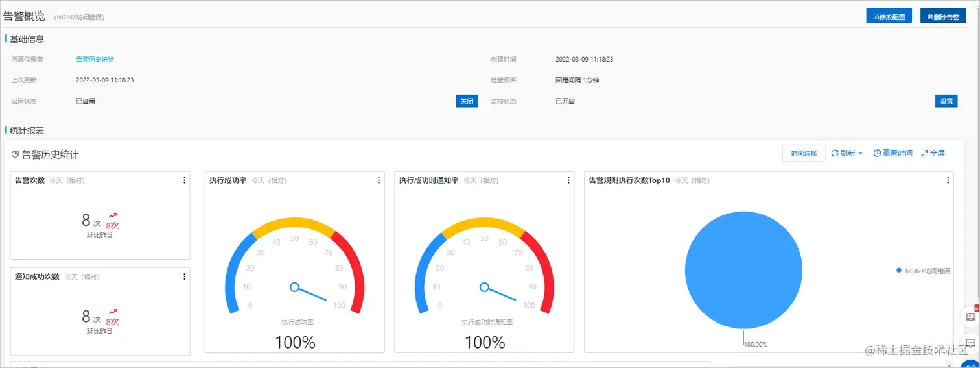Click the book icon on right edge
Screen dimensions: 980x368
click(970, 317)
